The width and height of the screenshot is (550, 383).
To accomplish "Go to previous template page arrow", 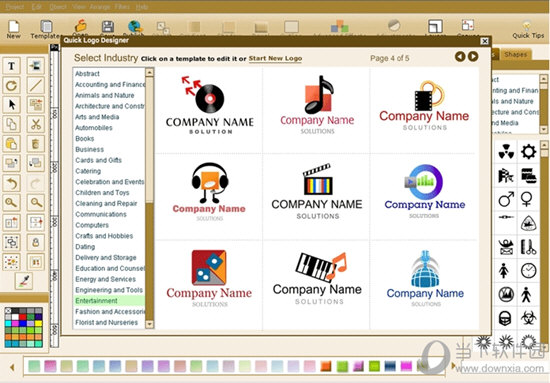I will coord(460,56).
